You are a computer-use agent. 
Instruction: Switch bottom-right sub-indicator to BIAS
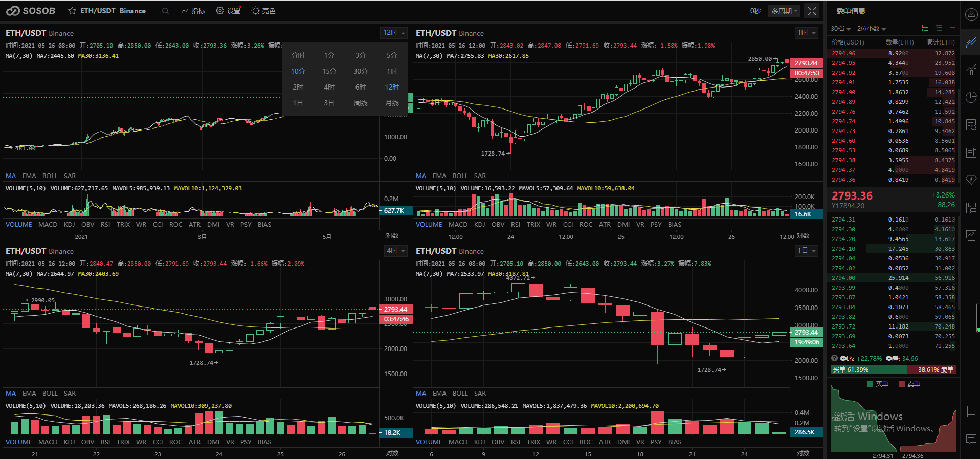coord(675,442)
